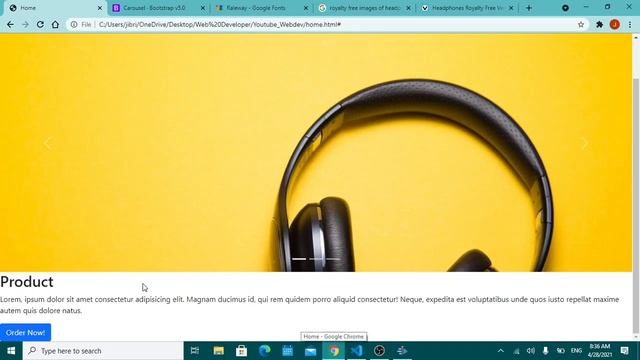The height and width of the screenshot is (360, 640).
Task: Show the next carousel slide
Action: [584, 144]
